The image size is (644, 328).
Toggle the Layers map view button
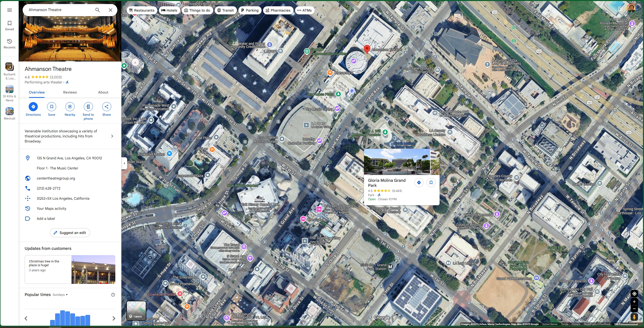point(136,310)
